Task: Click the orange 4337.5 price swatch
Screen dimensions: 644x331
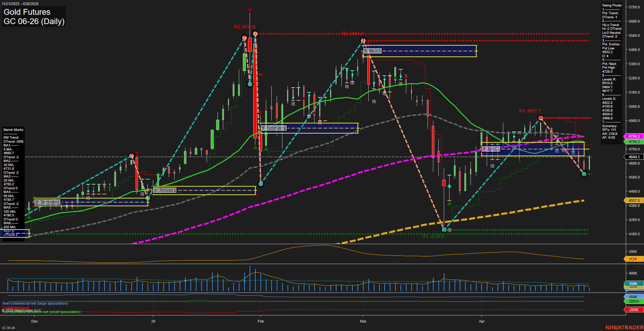Action: click(635, 200)
